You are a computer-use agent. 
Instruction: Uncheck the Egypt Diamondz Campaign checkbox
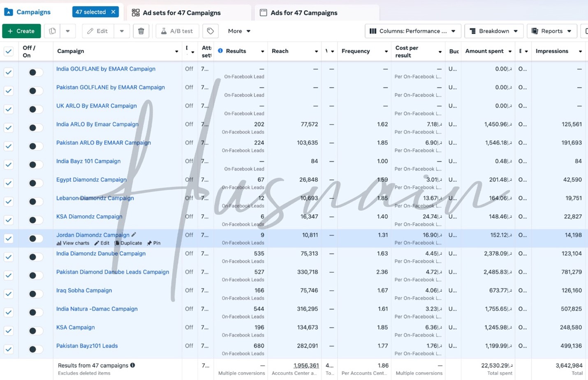click(9, 183)
